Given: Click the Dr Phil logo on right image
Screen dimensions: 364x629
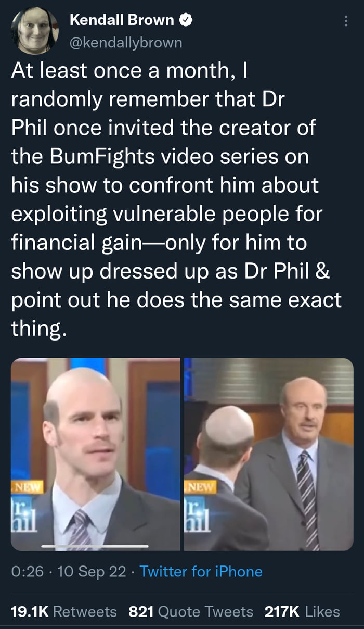Looking at the screenshot, I should (197, 514).
